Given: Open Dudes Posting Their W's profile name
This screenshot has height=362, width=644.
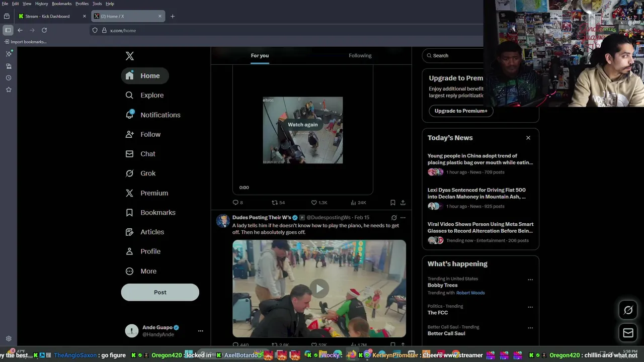Looking at the screenshot, I should pyautogui.click(x=262, y=218).
